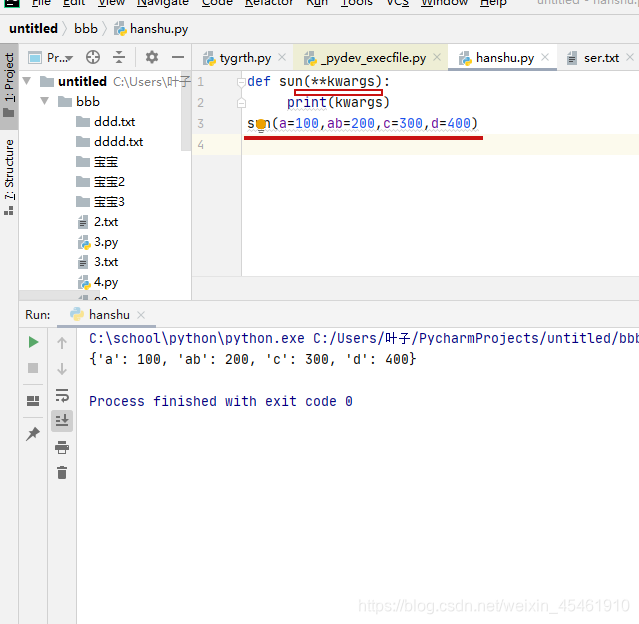Open Project panel settings gear

coord(152,57)
